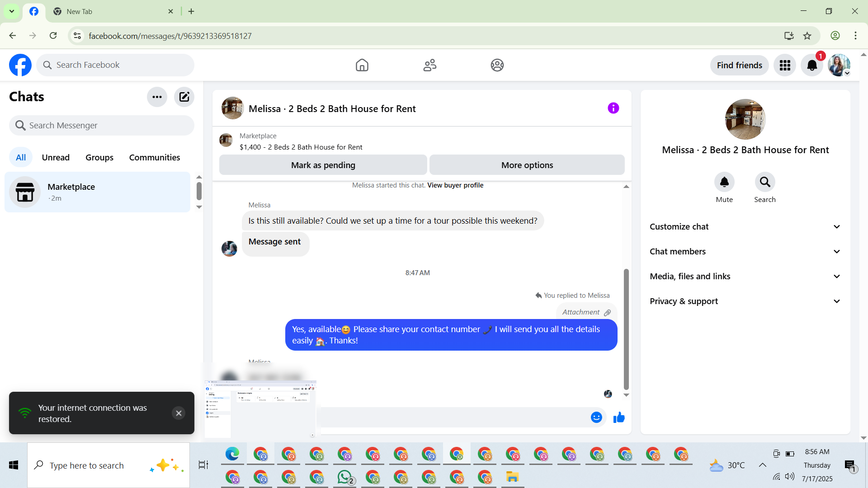
Task: Open the screenshot preview thumbnail
Action: [x=260, y=409]
